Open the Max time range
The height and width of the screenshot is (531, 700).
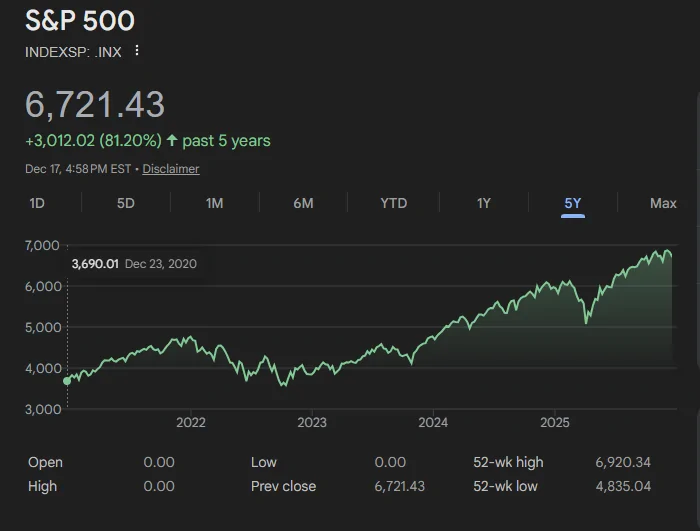[x=662, y=203]
